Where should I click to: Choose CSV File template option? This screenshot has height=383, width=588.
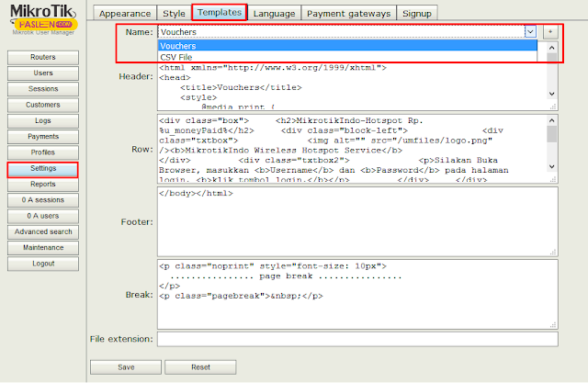pos(347,57)
